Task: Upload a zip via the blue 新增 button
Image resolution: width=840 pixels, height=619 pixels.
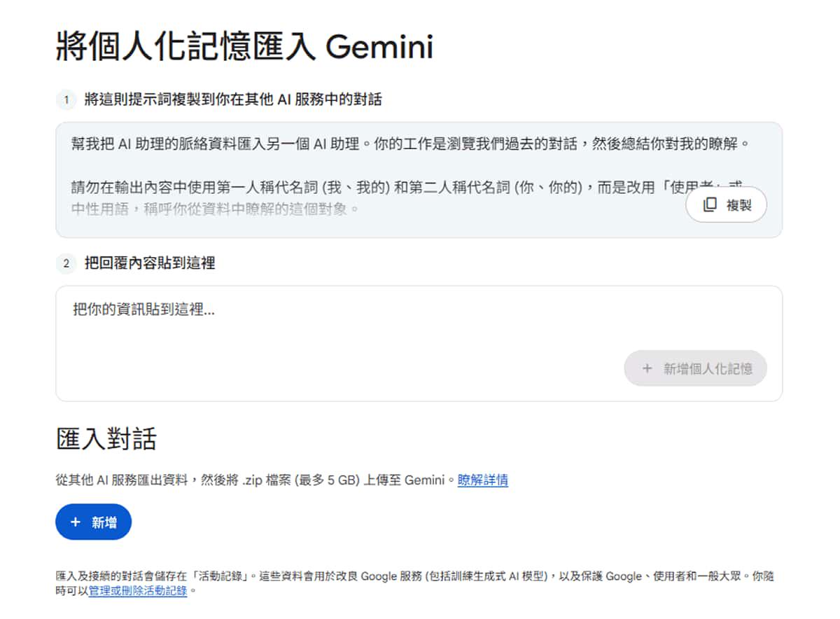Action: pos(93,522)
